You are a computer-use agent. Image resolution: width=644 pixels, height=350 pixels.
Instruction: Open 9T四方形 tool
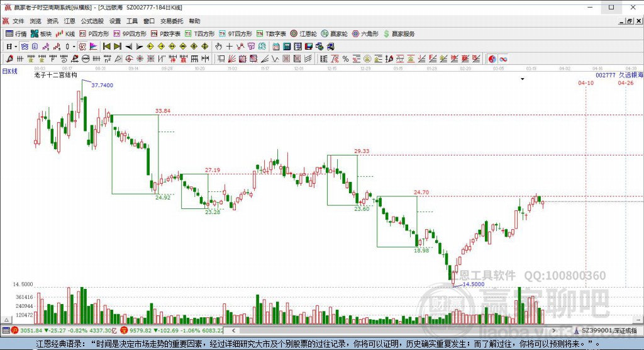(x=235, y=34)
